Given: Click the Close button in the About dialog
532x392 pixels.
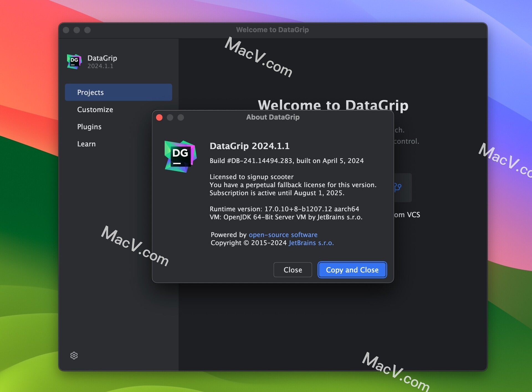Looking at the screenshot, I should (x=293, y=270).
